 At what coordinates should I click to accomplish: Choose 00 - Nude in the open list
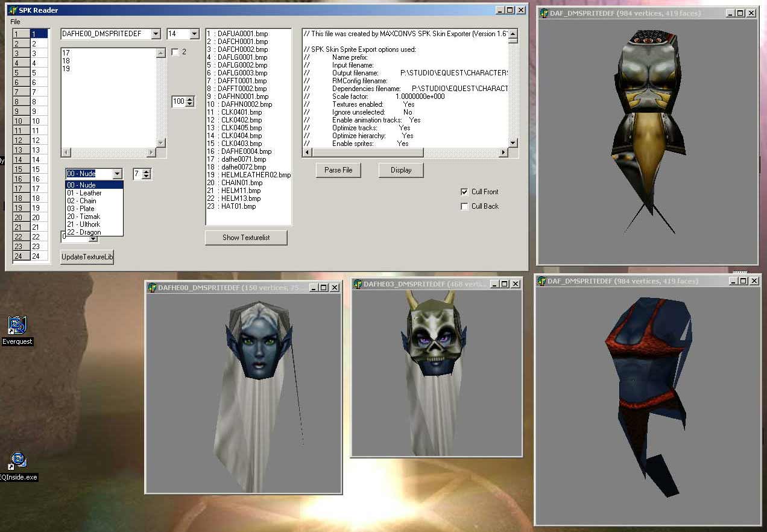[x=94, y=185]
